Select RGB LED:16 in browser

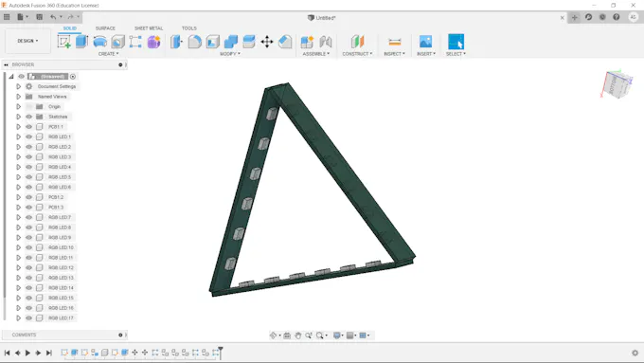[61, 308]
